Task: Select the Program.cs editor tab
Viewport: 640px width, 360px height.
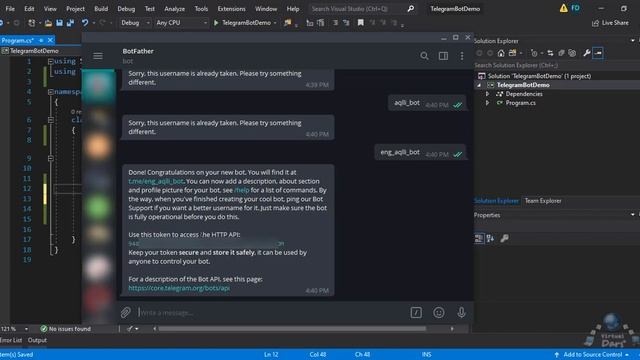Action: (17, 40)
